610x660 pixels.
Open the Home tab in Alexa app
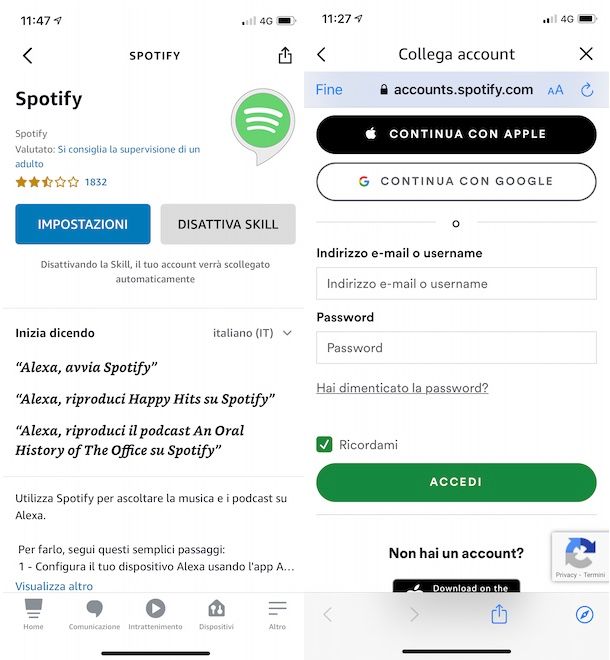tap(33, 614)
